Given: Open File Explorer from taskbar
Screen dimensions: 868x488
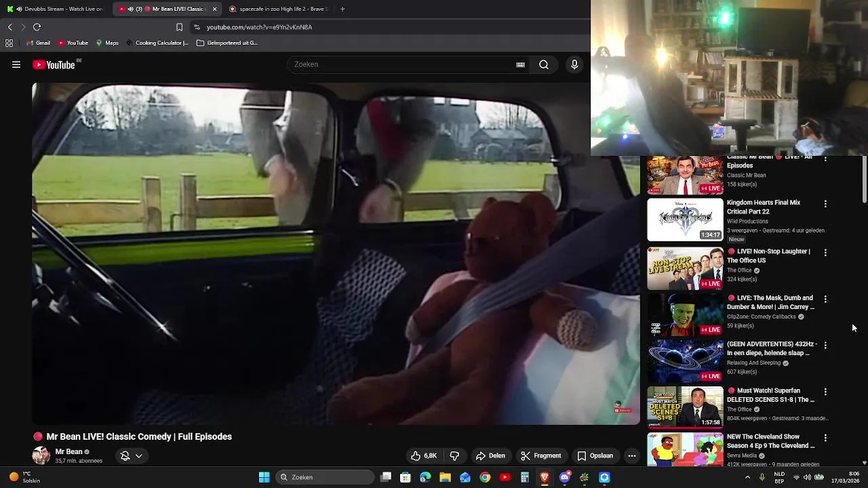Looking at the screenshot, I should pyautogui.click(x=445, y=477).
